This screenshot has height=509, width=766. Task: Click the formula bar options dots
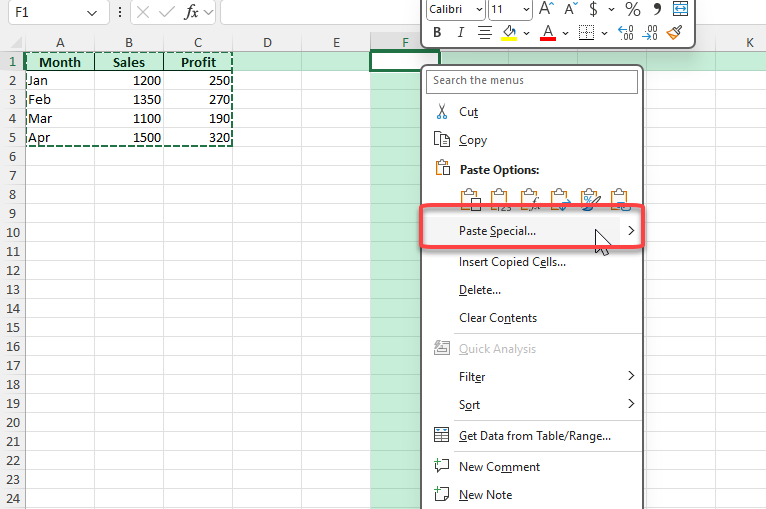tap(120, 12)
